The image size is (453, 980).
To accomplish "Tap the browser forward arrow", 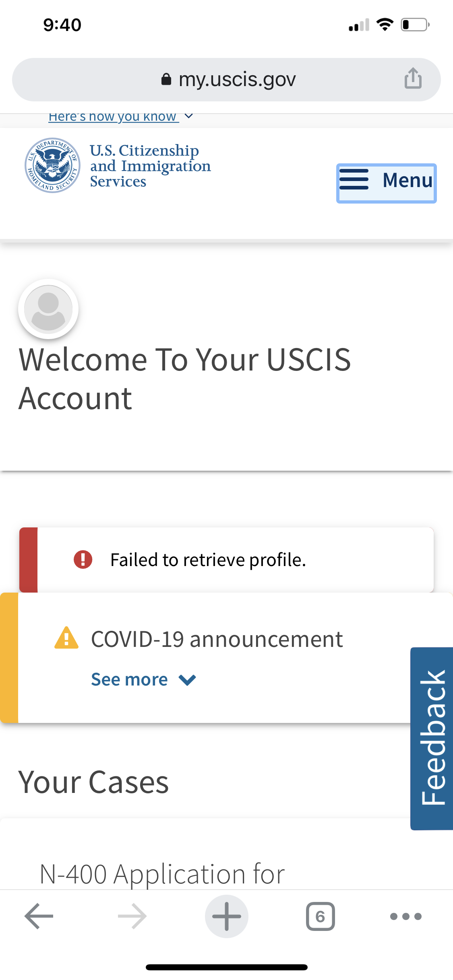I will point(132,916).
